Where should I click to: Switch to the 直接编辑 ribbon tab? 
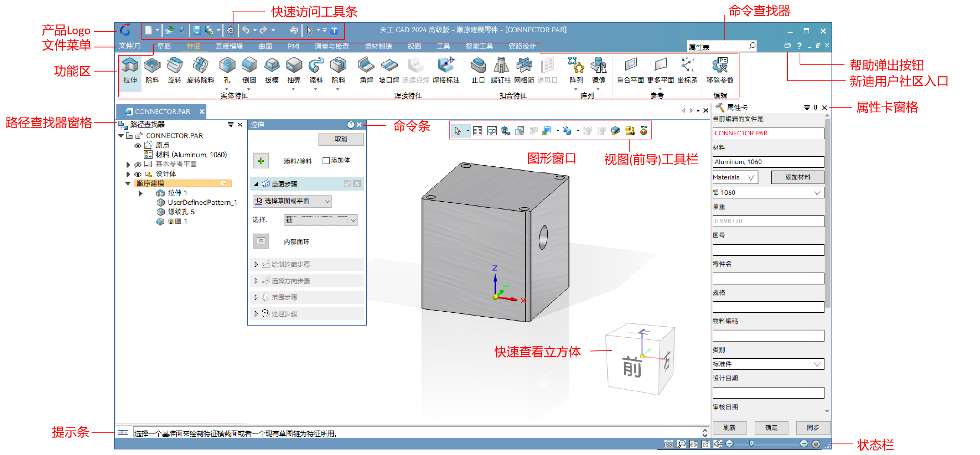229,46
